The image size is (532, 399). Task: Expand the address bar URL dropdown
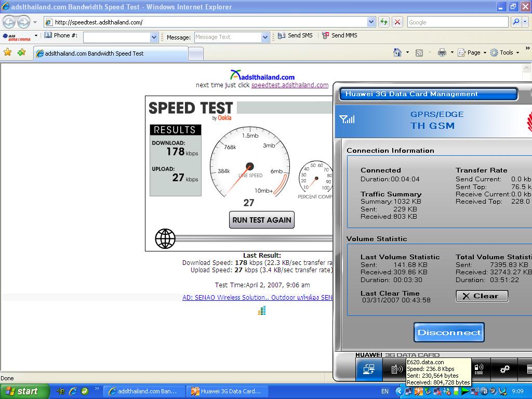pos(371,22)
